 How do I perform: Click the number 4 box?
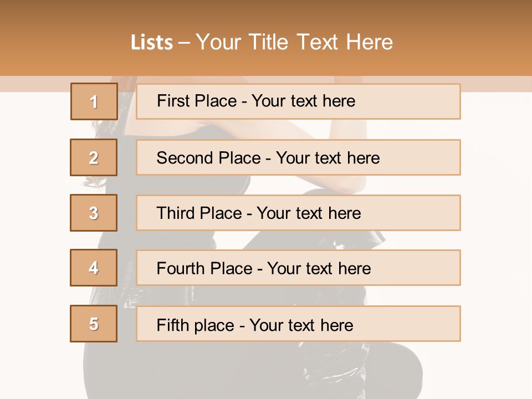pyautogui.click(x=94, y=268)
